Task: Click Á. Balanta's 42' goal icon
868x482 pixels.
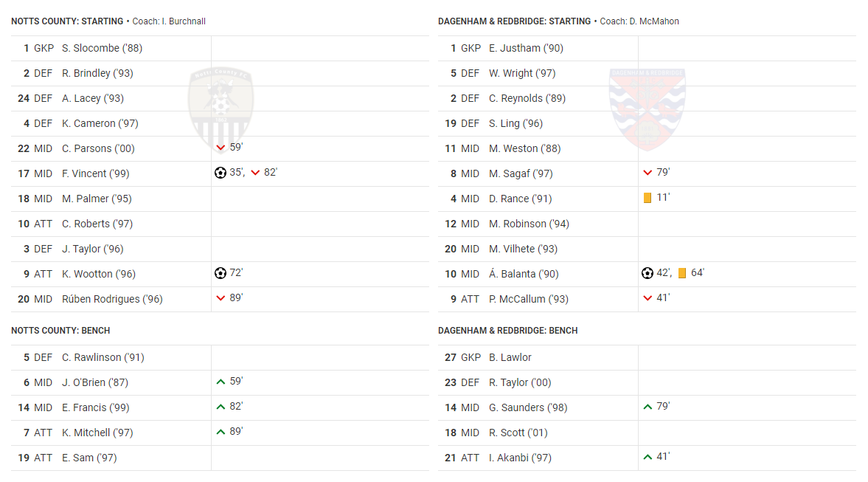Action: [x=647, y=273]
